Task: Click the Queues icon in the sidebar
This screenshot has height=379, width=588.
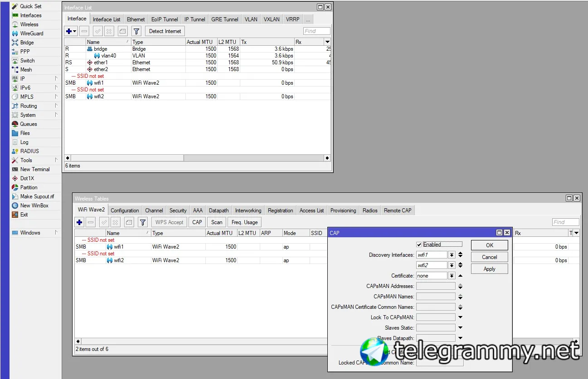Action: pyautogui.click(x=15, y=124)
